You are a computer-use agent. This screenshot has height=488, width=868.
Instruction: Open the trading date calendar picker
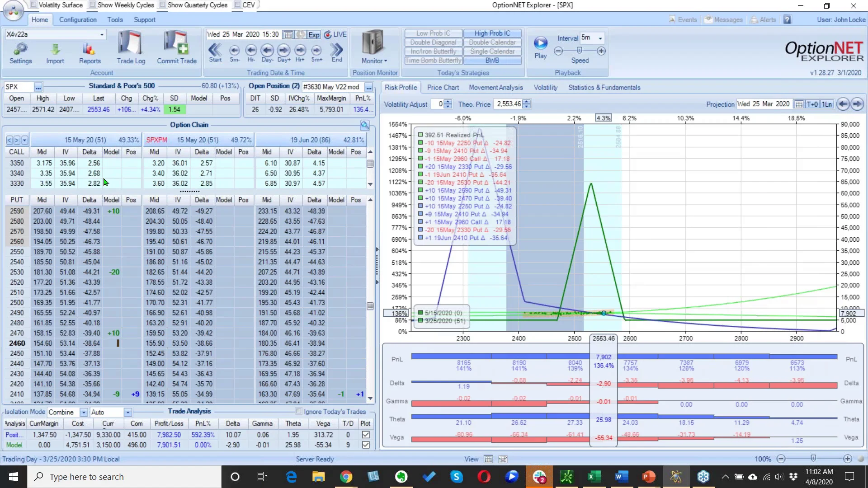pyautogui.click(x=288, y=35)
